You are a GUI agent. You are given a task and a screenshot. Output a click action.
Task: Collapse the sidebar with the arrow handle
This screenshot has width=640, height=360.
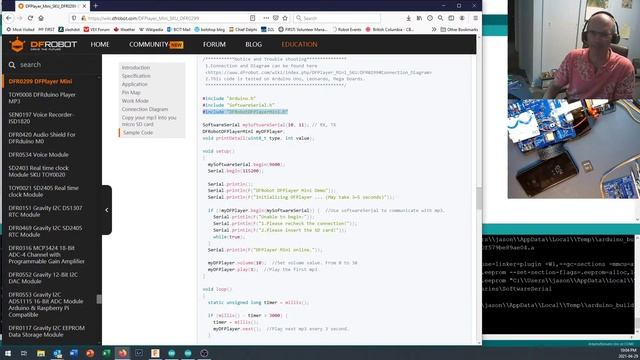107,210
